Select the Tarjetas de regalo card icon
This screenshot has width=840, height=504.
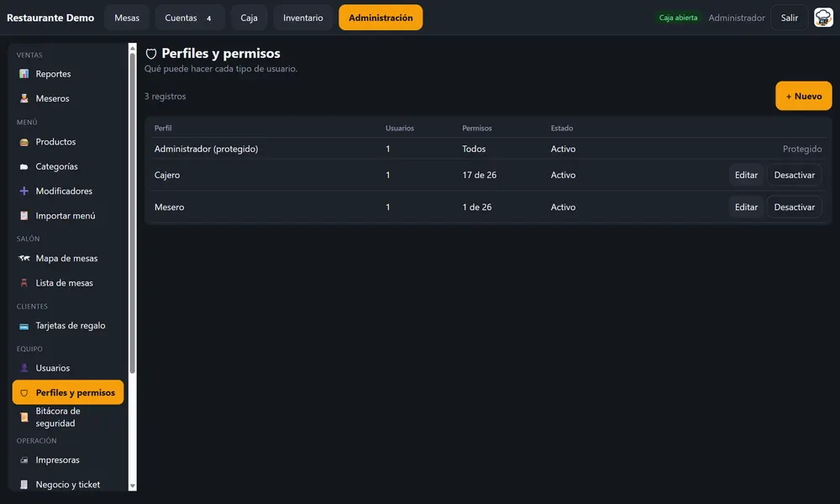(x=24, y=326)
